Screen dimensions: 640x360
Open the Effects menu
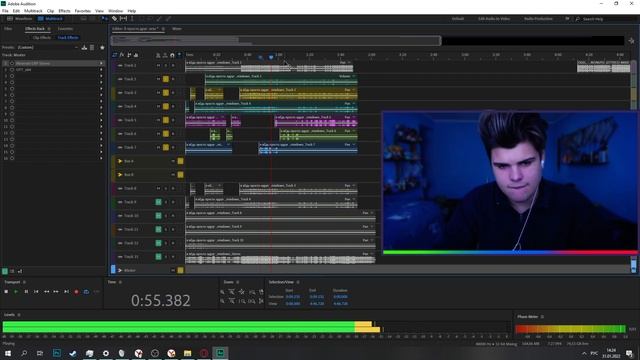(64, 11)
